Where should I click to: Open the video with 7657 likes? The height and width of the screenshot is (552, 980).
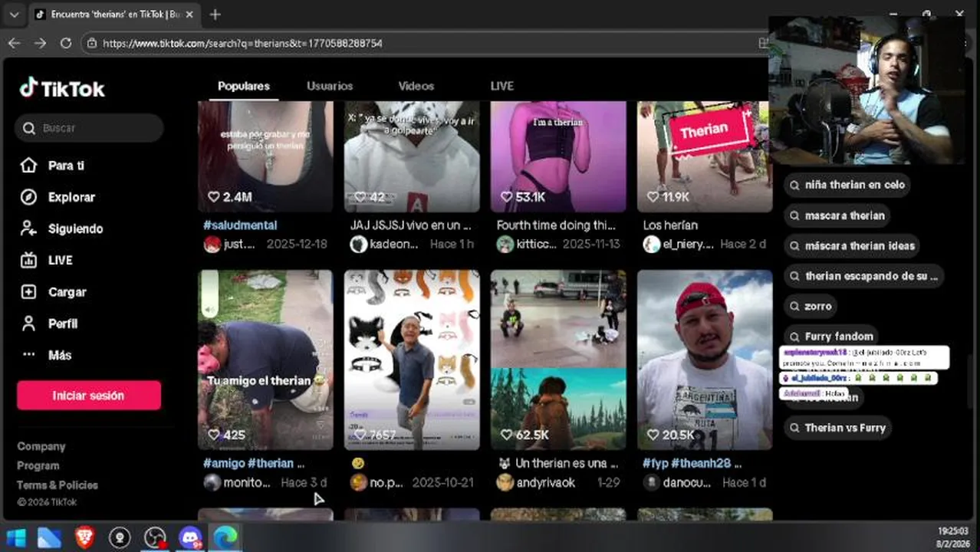click(412, 360)
